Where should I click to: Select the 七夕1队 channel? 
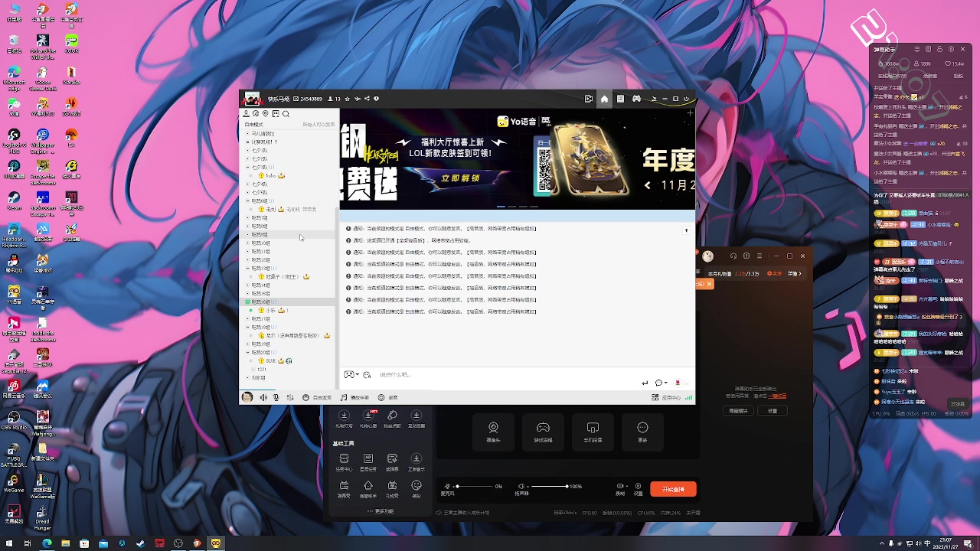[x=260, y=150]
